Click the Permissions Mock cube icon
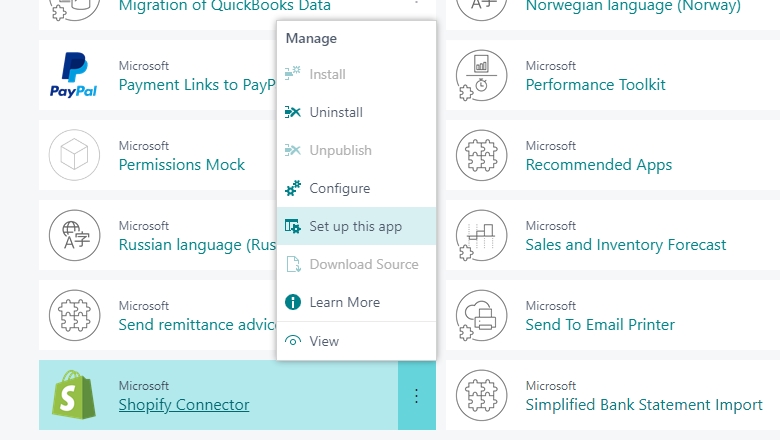Viewport: 780px width, 440px height. (75, 155)
